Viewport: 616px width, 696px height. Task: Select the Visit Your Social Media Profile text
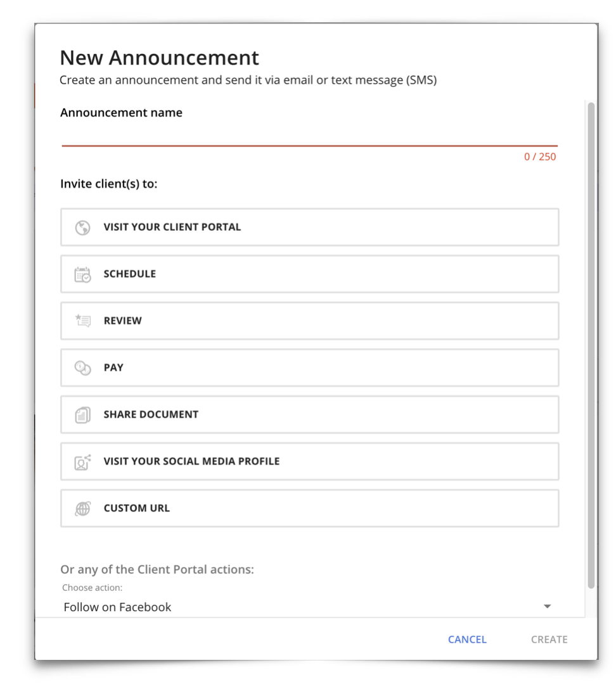click(x=191, y=461)
